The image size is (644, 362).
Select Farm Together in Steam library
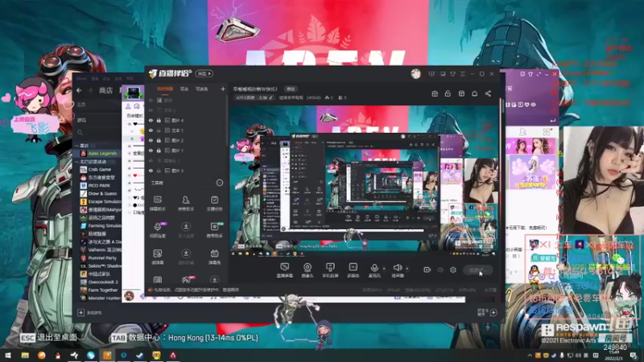point(103,290)
